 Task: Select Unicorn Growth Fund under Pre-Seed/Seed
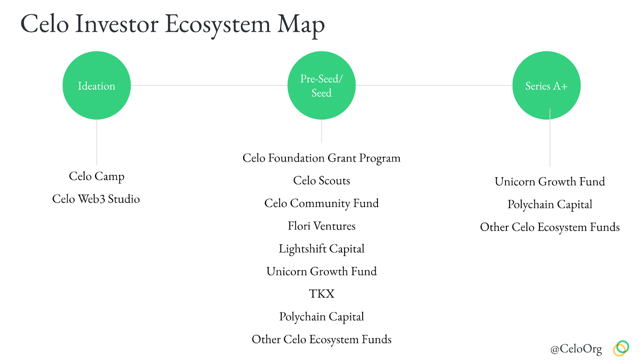coord(322,271)
